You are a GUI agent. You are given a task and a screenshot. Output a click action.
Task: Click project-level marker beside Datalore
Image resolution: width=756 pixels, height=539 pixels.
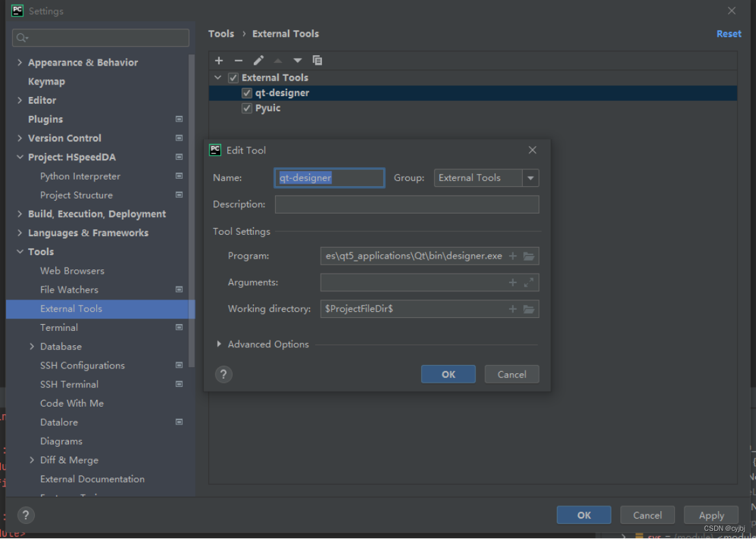[179, 422]
